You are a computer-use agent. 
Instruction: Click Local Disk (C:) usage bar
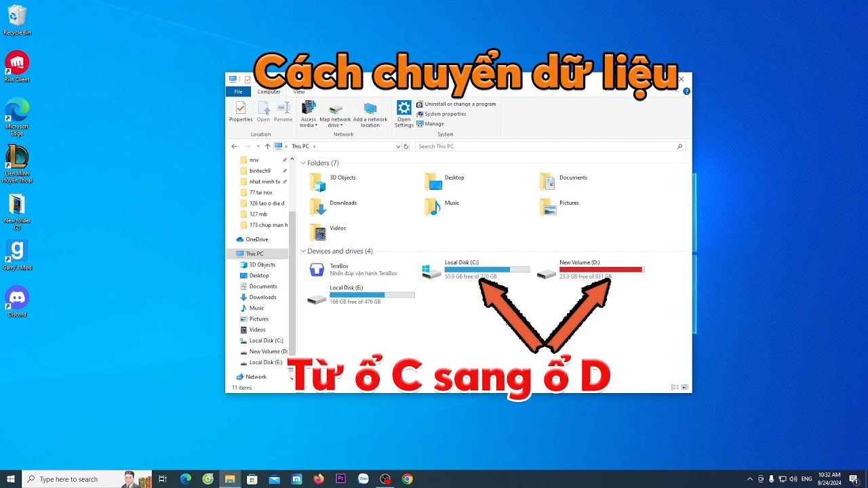point(487,270)
